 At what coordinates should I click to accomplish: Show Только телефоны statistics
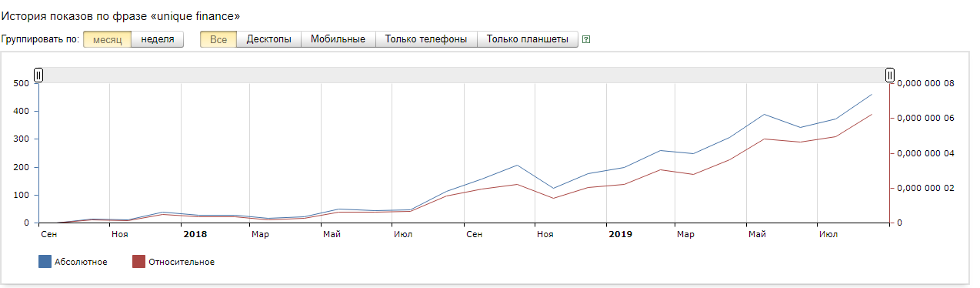coord(426,39)
